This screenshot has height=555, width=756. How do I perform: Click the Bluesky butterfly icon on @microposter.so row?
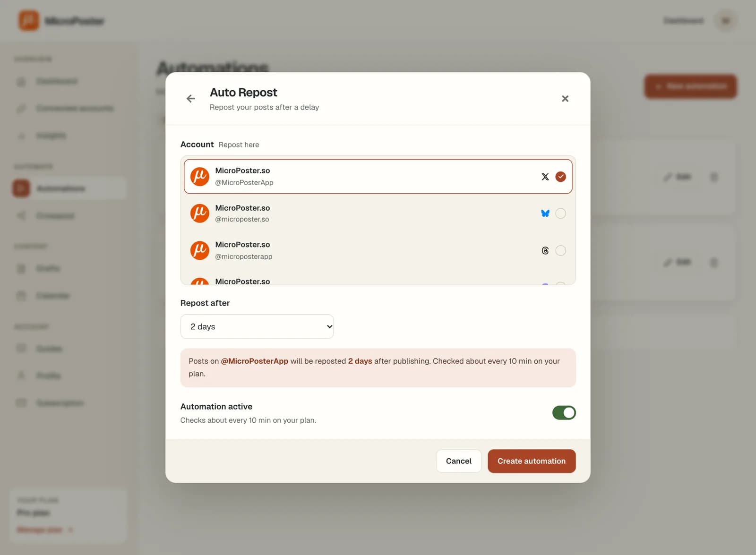pos(545,213)
